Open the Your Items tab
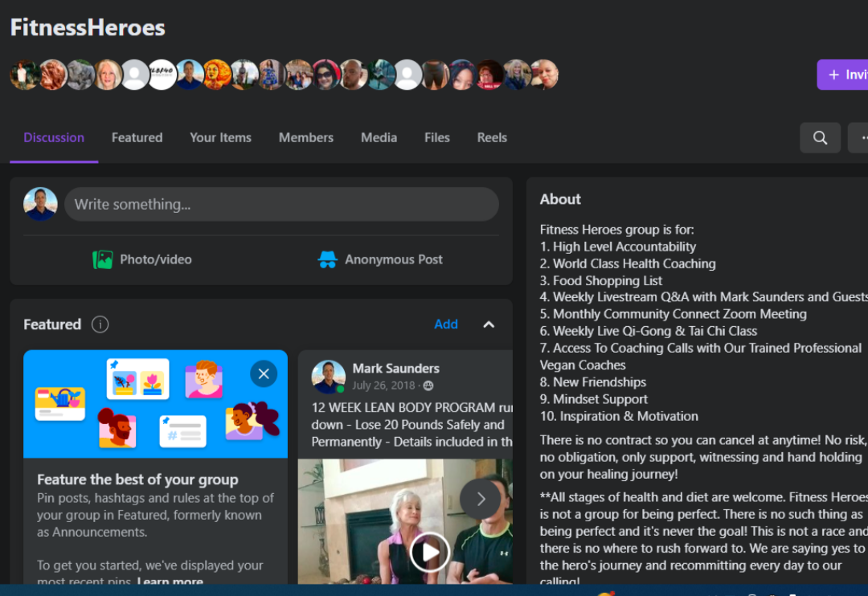 (220, 137)
